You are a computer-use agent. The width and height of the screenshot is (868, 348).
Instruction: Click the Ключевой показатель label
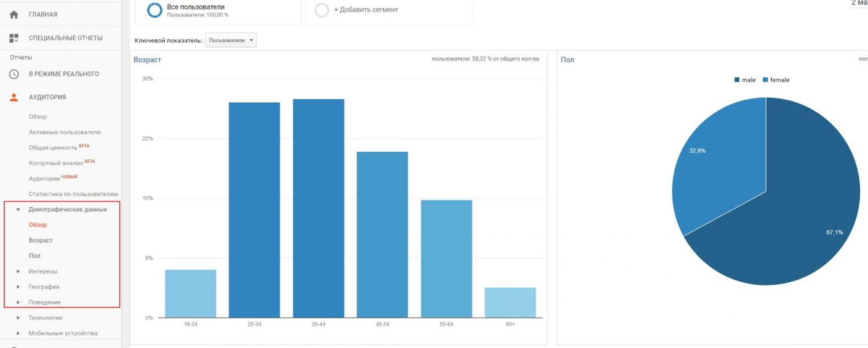(x=169, y=41)
